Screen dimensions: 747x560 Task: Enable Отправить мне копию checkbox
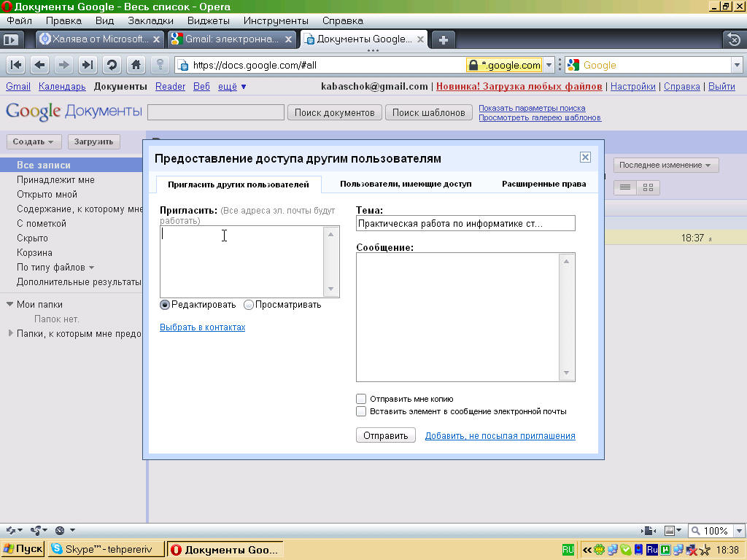pos(361,399)
